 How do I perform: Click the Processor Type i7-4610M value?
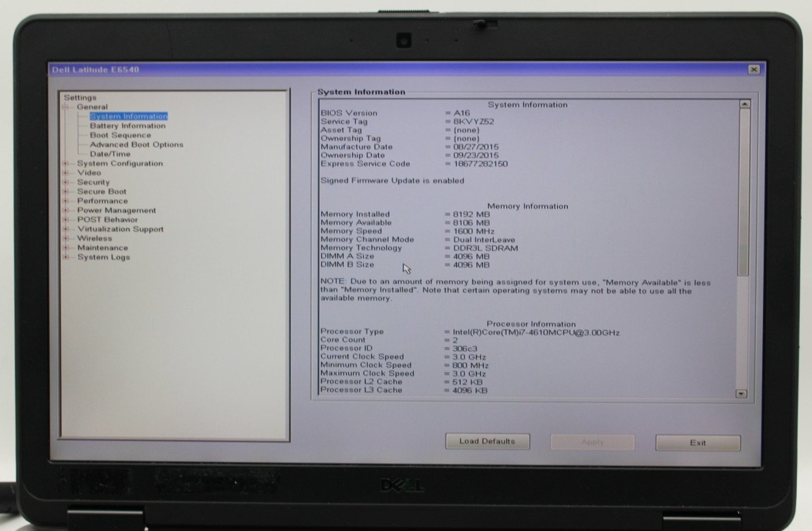536,333
